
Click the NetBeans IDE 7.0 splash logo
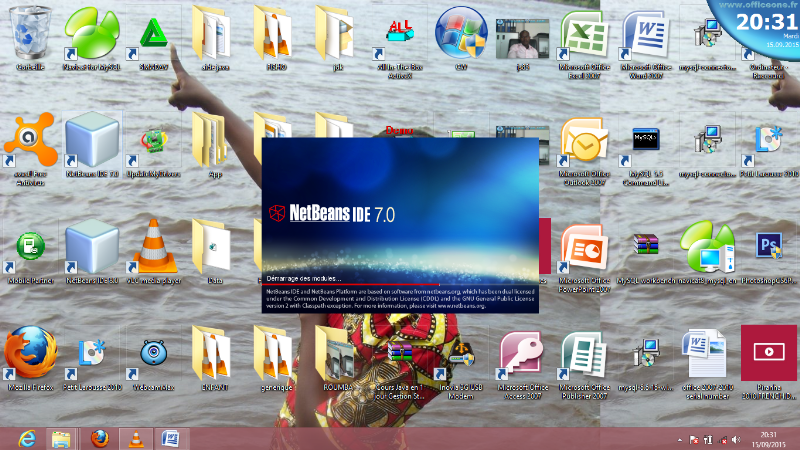[x=332, y=213]
